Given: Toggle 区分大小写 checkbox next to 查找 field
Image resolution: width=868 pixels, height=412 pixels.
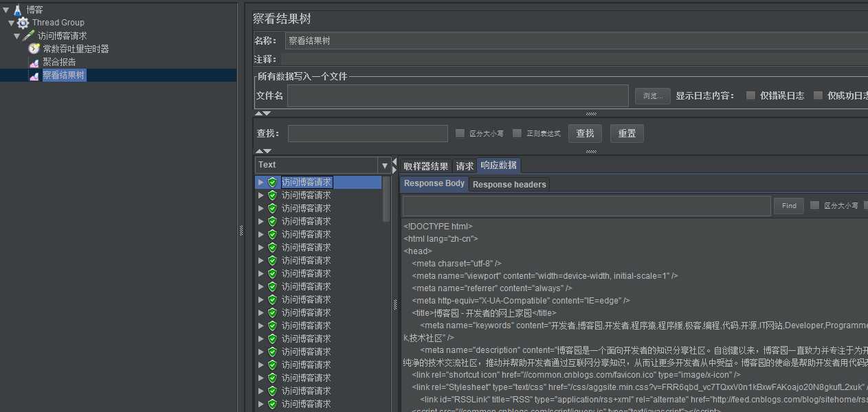Looking at the screenshot, I should click(460, 133).
